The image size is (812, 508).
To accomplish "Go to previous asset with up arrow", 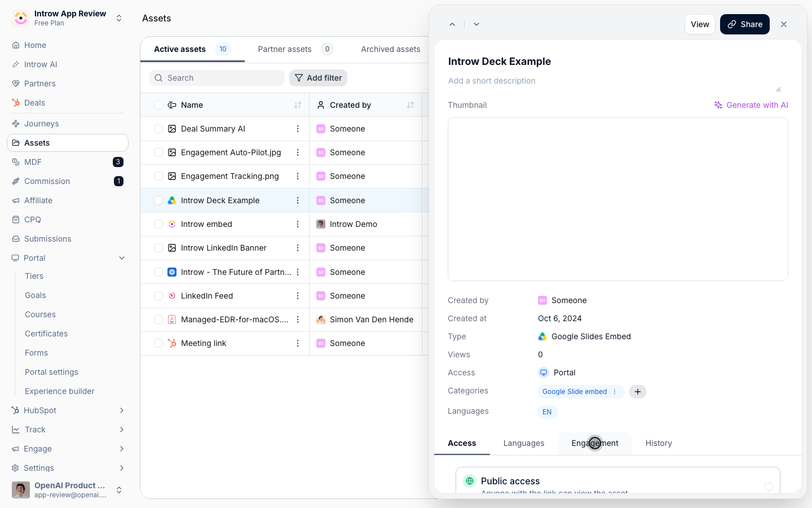I will point(452,24).
